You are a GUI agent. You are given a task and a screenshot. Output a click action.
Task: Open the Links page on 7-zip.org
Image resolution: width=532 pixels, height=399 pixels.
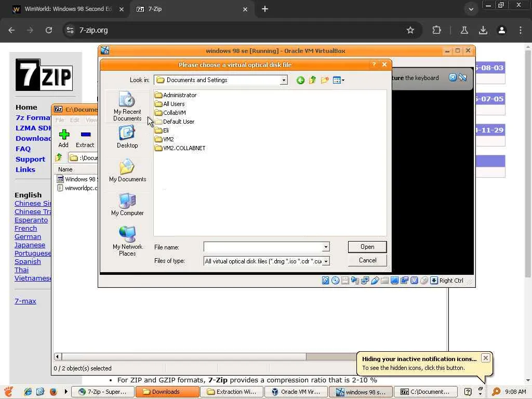pyautogui.click(x=25, y=170)
